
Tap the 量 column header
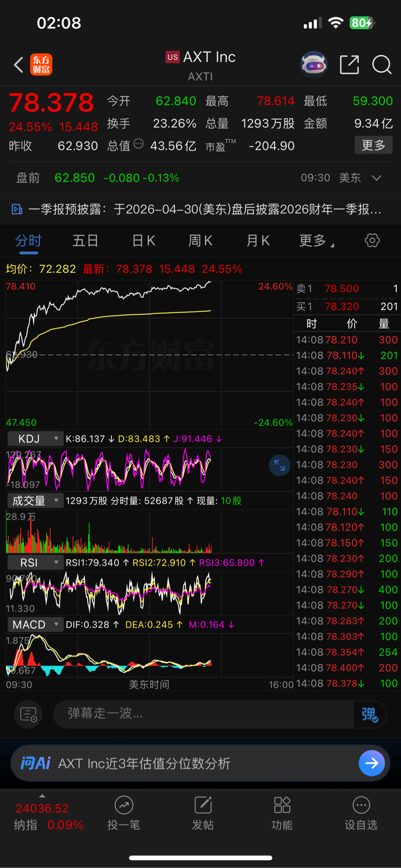384,324
